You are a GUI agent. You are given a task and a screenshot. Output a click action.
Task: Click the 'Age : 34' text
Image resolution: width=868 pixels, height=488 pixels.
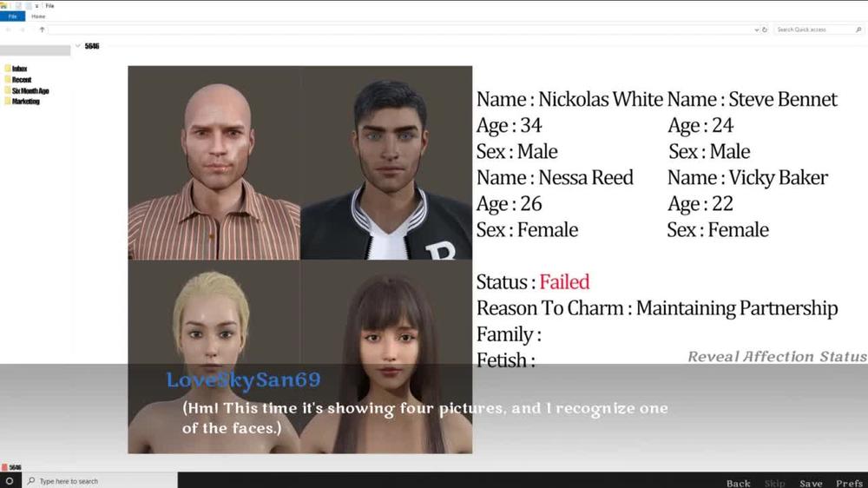tap(510, 126)
